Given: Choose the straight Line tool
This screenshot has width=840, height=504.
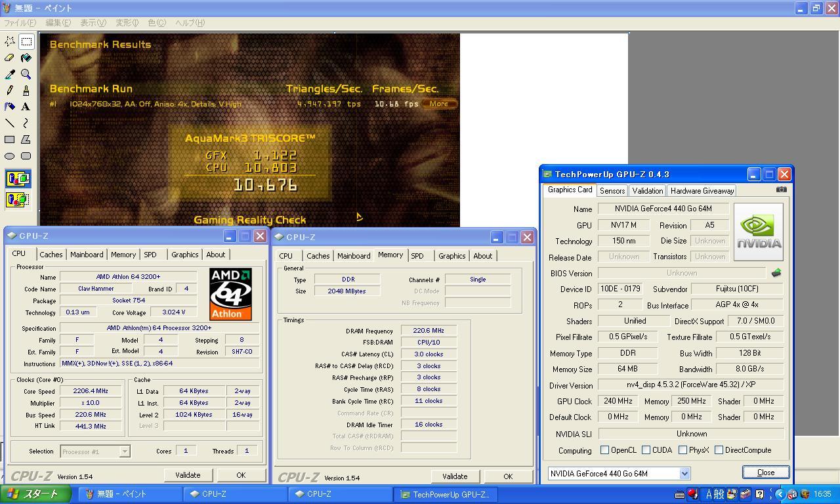Looking at the screenshot, I should click(x=10, y=123).
